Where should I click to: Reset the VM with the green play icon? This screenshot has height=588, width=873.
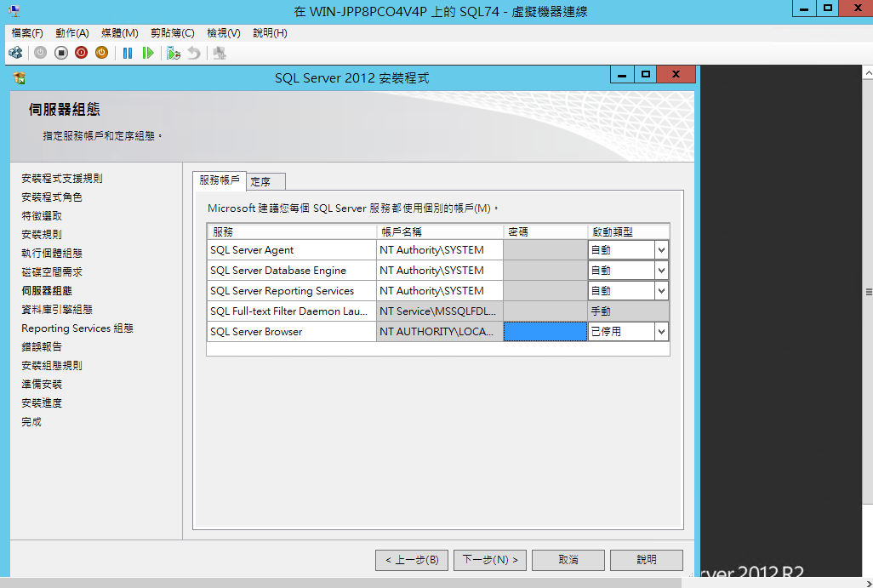[x=147, y=53]
